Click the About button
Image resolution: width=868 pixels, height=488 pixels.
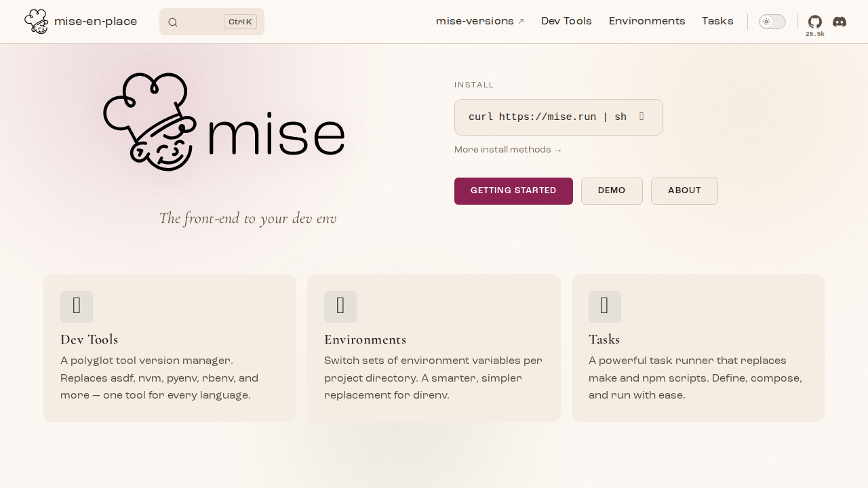(684, 190)
